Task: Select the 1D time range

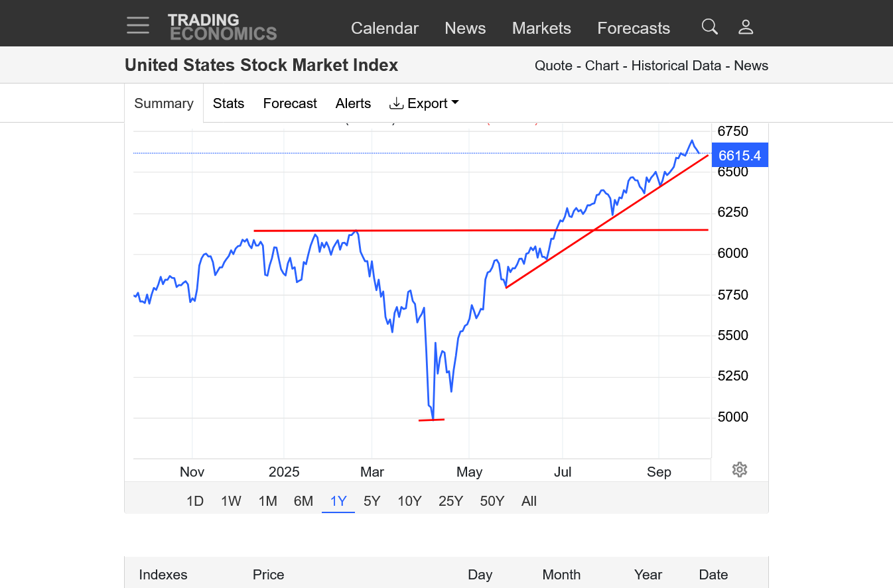Action: [x=195, y=501]
